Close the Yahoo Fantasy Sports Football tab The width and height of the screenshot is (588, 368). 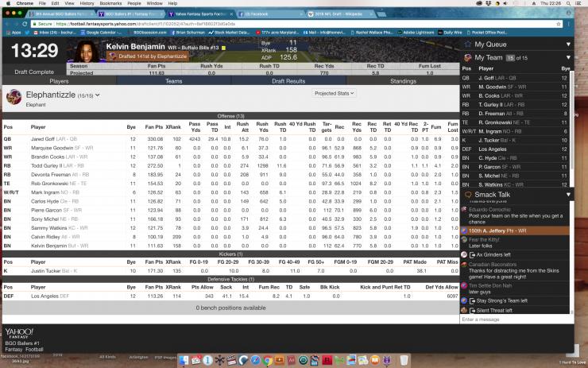231,14
